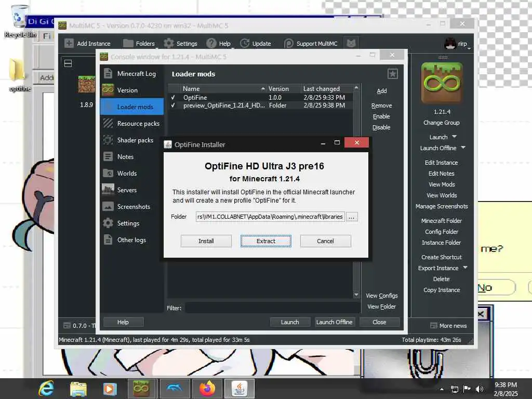
Task: Show hidden tray icons arrow
Action: [442, 389]
